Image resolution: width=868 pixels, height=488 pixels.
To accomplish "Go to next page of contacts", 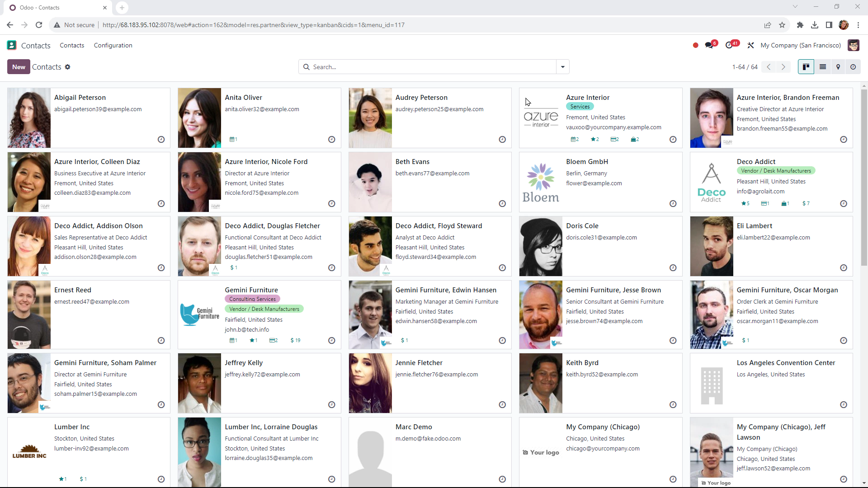I will [783, 67].
